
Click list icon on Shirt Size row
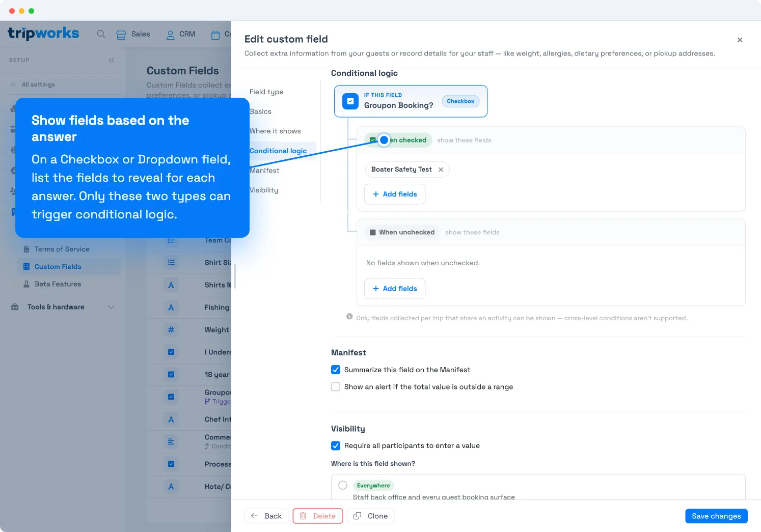[x=171, y=263]
